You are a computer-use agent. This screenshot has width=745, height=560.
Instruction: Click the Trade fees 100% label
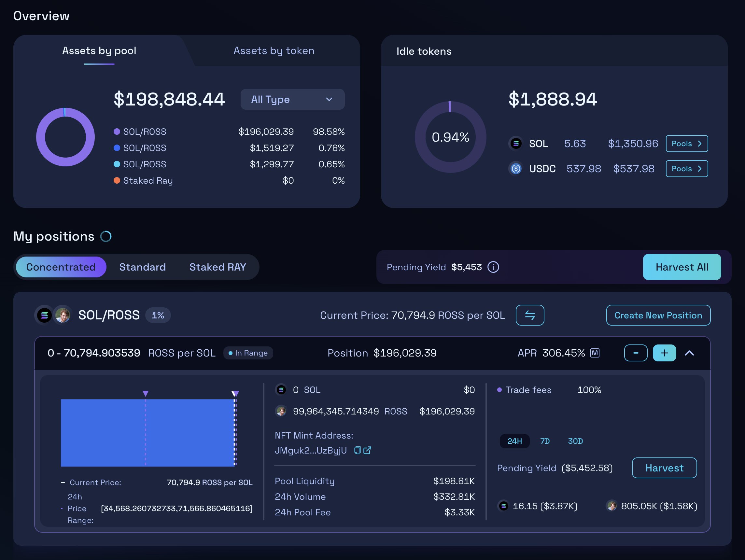[x=549, y=390]
